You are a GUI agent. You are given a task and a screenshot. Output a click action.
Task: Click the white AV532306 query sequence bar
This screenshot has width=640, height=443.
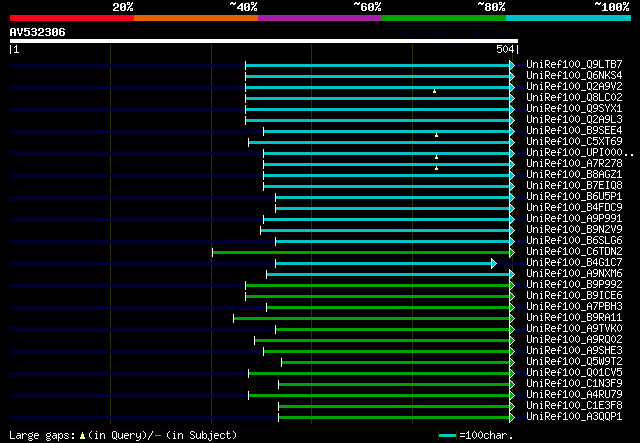[264, 41]
